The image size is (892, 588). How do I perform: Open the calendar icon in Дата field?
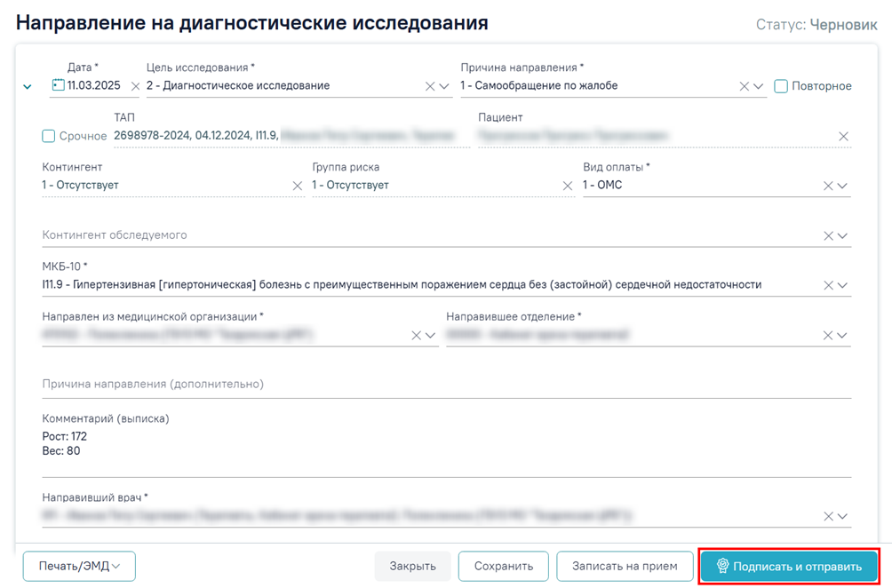click(x=58, y=85)
